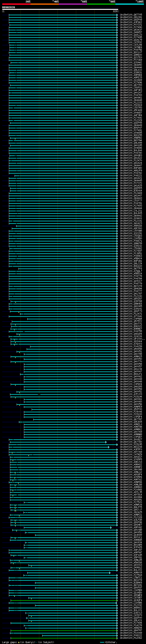Select hit label UniRef100_Q9ZP08
This screenshot has height=644, width=146.
click(x=131, y=20)
